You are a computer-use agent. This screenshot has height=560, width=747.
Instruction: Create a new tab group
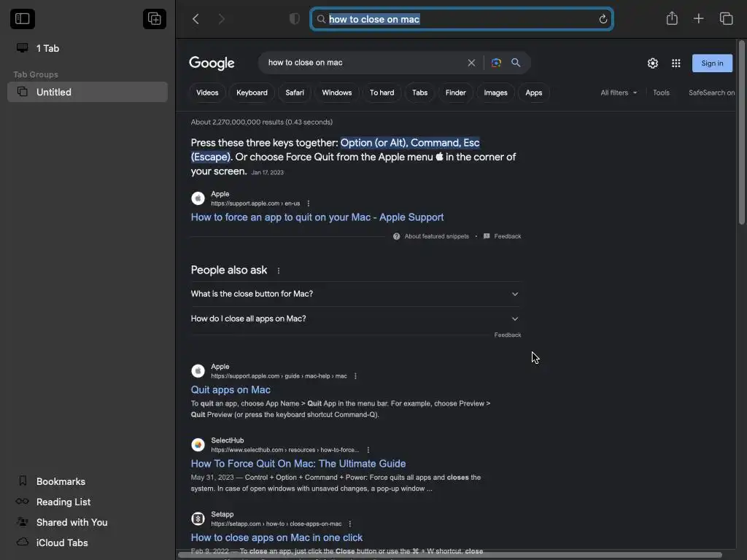click(155, 19)
